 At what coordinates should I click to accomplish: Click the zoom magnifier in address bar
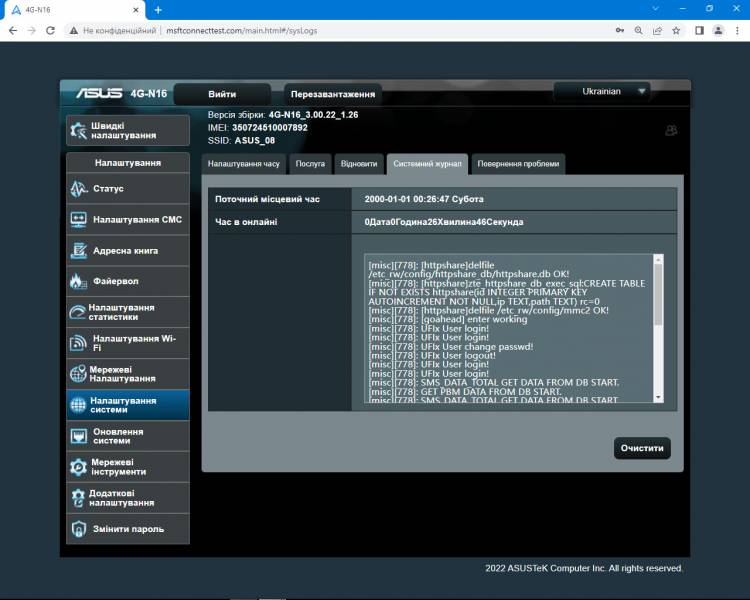(x=639, y=31)
